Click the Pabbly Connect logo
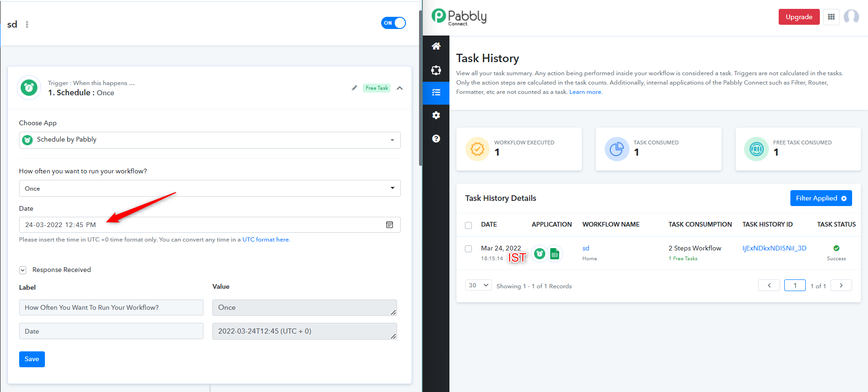 459,17
